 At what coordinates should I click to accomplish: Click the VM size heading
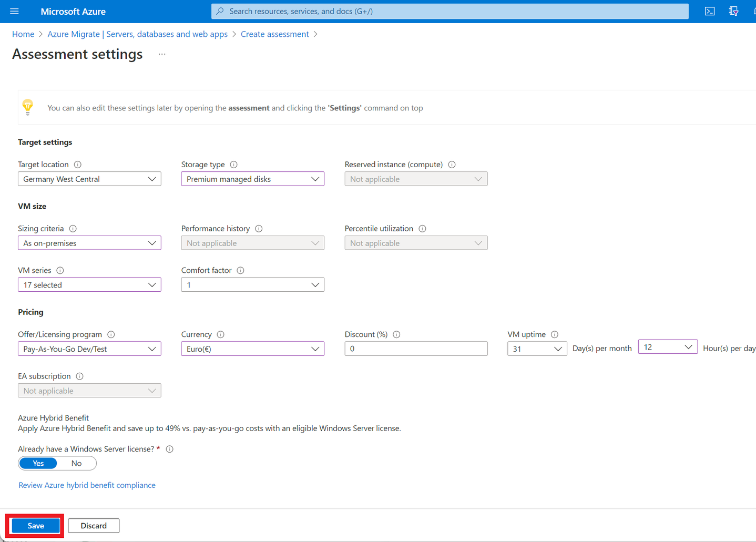32,206
